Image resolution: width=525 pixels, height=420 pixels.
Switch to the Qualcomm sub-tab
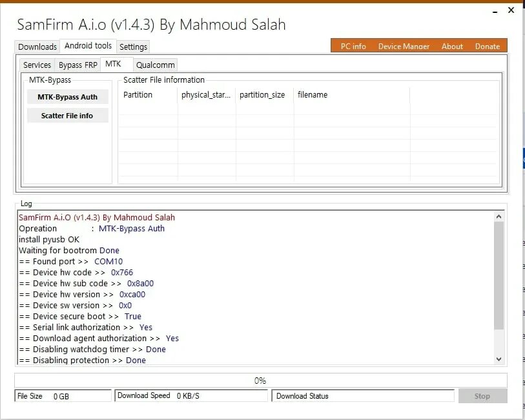click(156, 65)
